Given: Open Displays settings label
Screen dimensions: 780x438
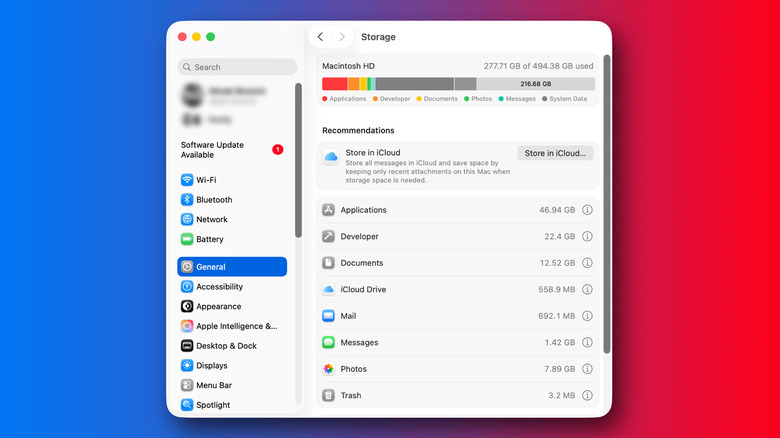Looking at the screenshot, I should tap(211, 365).
